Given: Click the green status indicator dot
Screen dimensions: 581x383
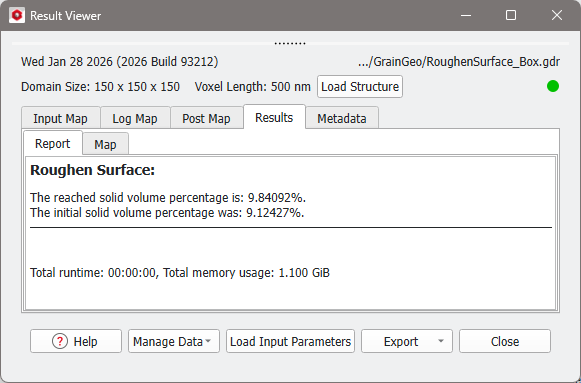Looking at the screenshot, I should coord(552,86).
